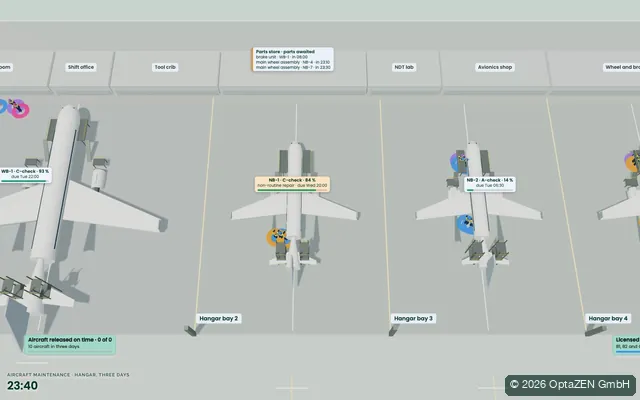Open the NB-1 C-check 84 % status card

point(292,184)
